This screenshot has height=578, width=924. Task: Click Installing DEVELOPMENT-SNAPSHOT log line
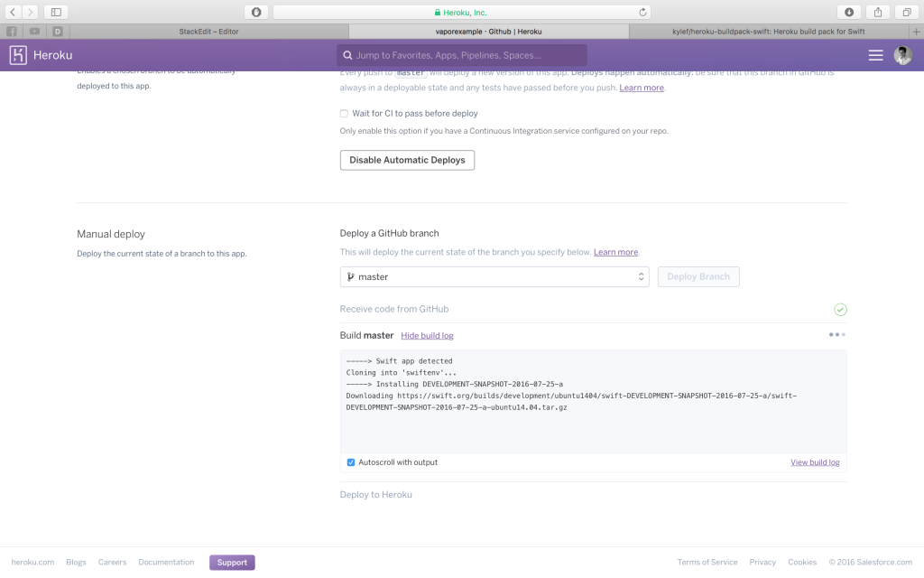pyautogui.click(x=455, y=384)
